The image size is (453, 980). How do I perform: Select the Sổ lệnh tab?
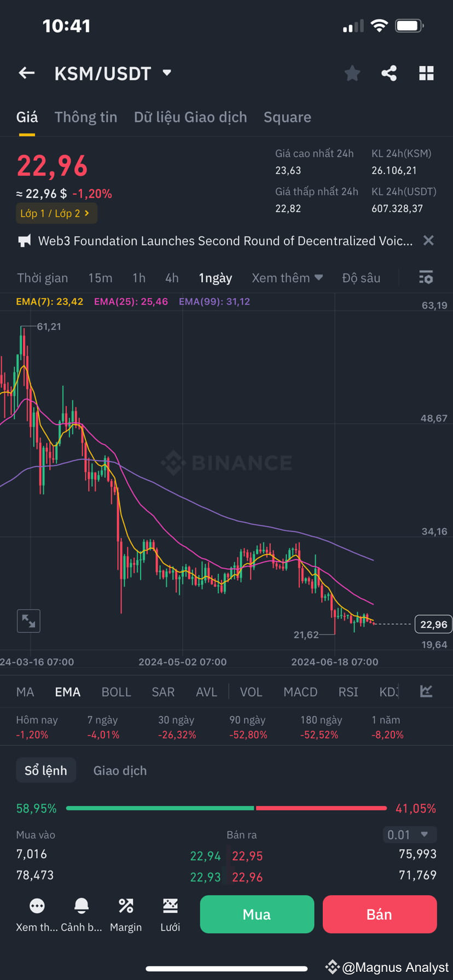46,771
